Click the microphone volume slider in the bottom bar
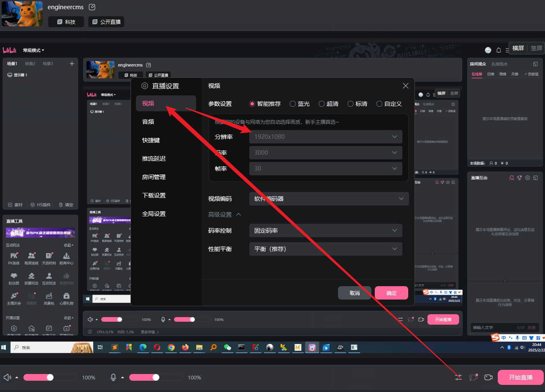 point(156,377)
